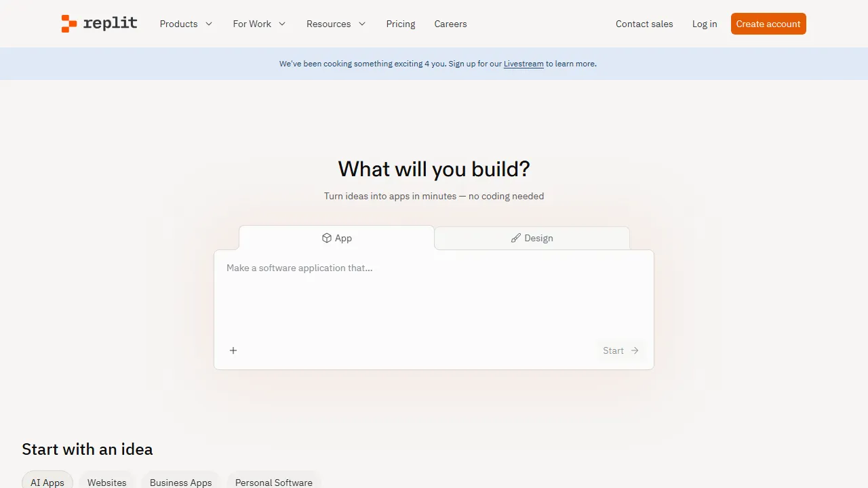Open the Livestream signup link
This screenshot has width=868, height=488.
pyautogui.click(x=523, y=64)
